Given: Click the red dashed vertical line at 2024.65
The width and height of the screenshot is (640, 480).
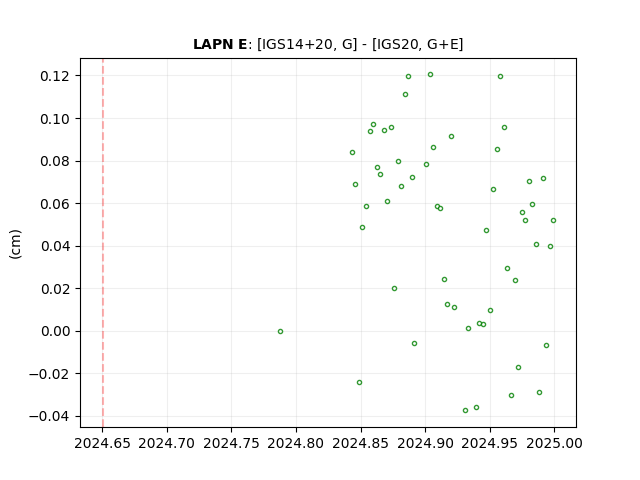Looking at the screenshot, I should (x=103, y=243).
